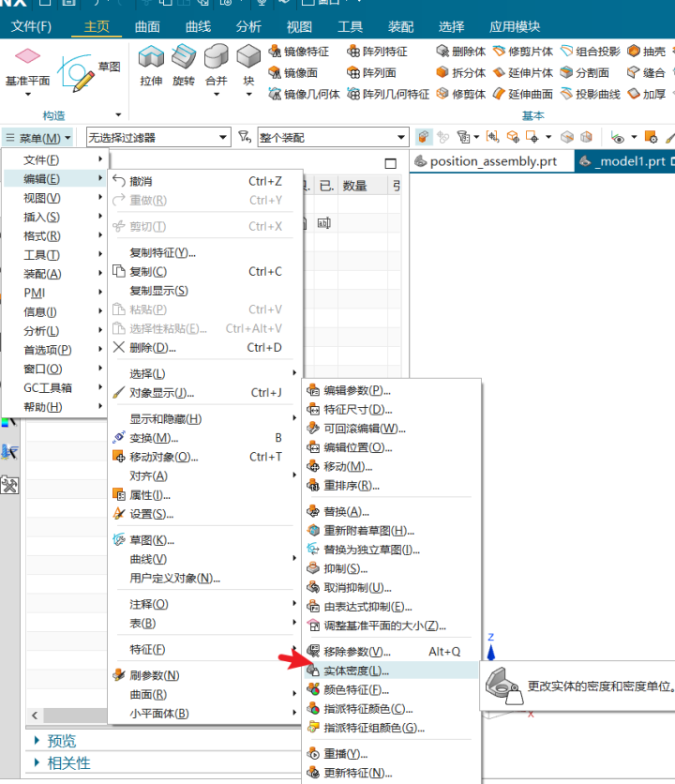The height and width of the screenshot is (784, 675).
Task: Open the 特征(F) submenu
Action: pos(205,650)
